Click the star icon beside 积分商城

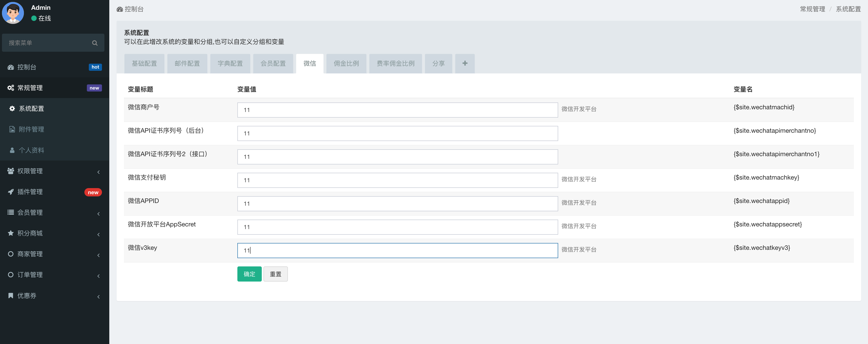(11, 233)
